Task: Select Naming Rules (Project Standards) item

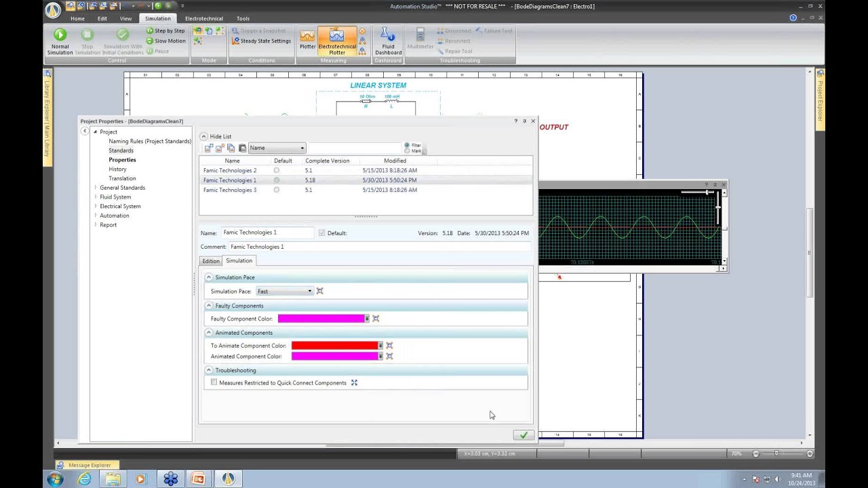Action: pos(150,141)
